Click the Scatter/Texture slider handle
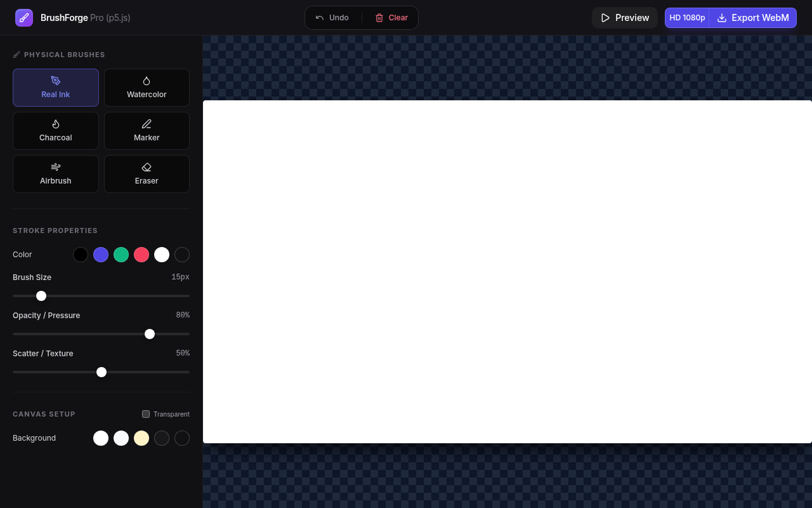812x508 pixels. point(101,372)
